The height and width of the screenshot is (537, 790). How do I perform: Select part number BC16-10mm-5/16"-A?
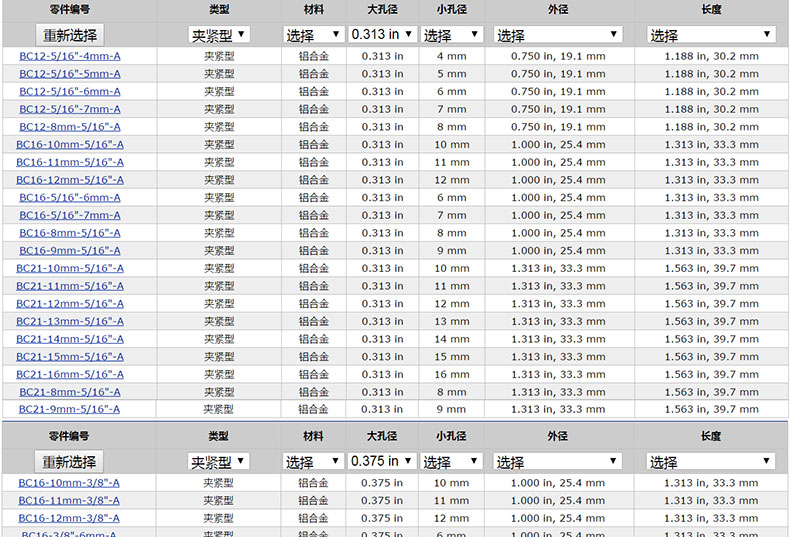70,145
